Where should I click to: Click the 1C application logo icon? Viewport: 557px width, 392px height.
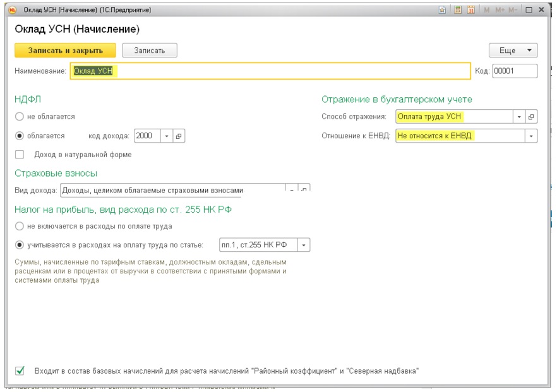(13, 10)
